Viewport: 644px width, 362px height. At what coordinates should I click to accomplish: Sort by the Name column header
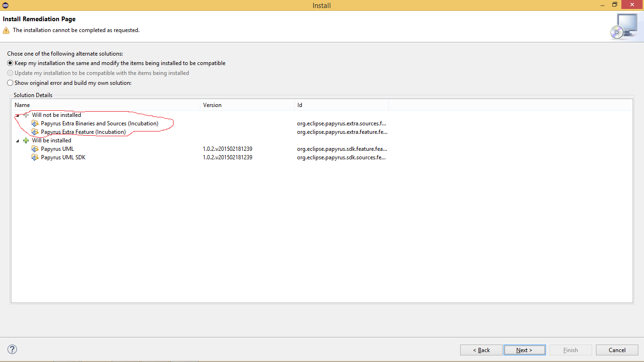[x=106, y=105]
